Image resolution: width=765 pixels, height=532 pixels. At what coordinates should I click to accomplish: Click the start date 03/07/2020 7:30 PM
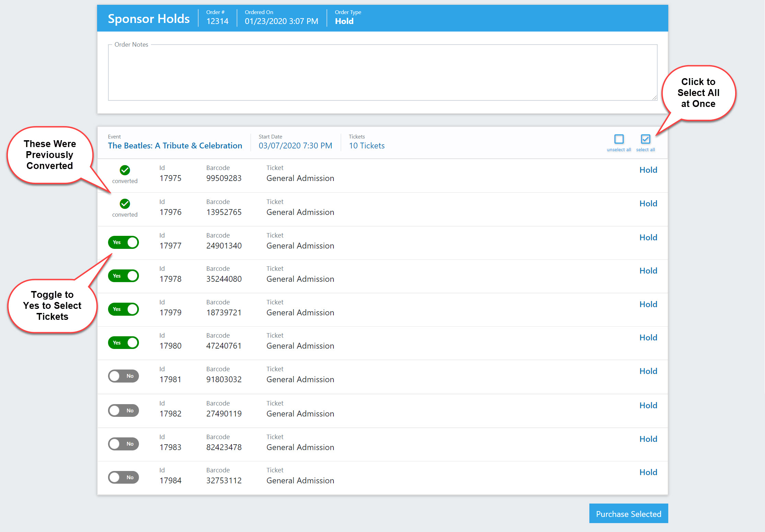pos(295,146)
